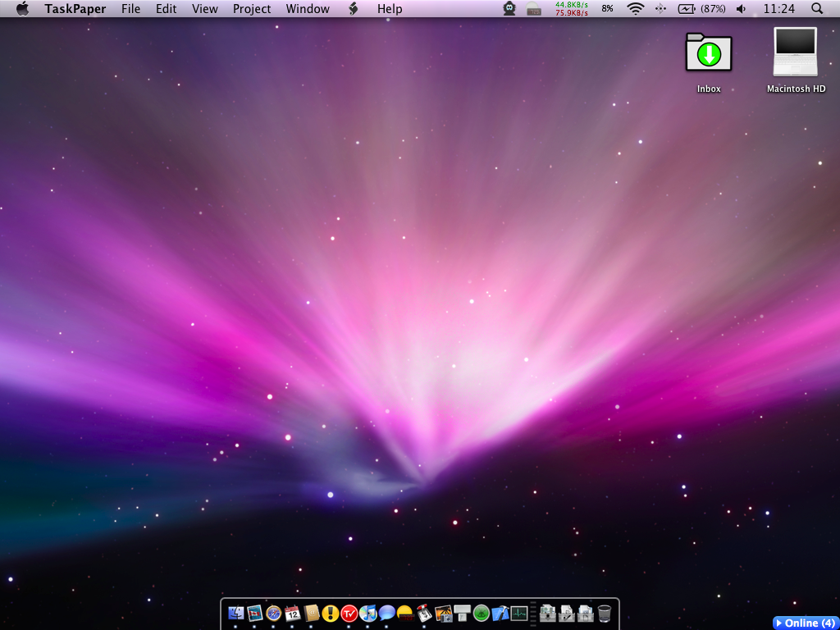Open the first stack drawer in Dock
Image resolution: width=840 pixels, height=630 pixels.
pos(548,613)
